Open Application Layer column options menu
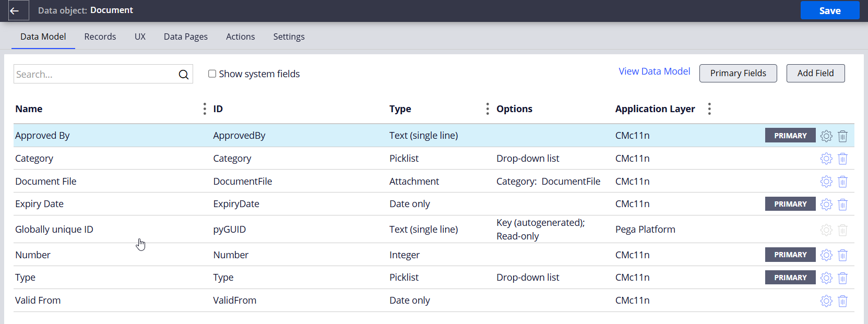868x324 pixels. (x=709, y=109)
